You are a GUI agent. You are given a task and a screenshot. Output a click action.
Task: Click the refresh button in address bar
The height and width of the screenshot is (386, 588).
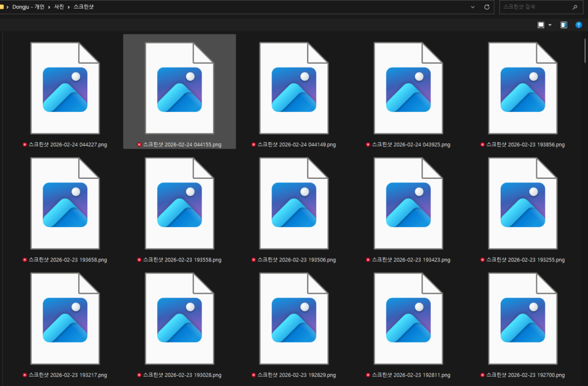point(486,7)
